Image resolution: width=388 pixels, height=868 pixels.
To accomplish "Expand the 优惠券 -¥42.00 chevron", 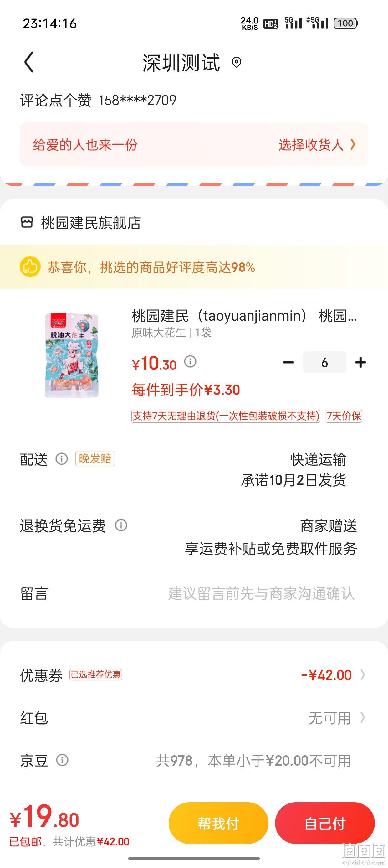I will coord(362,675).
